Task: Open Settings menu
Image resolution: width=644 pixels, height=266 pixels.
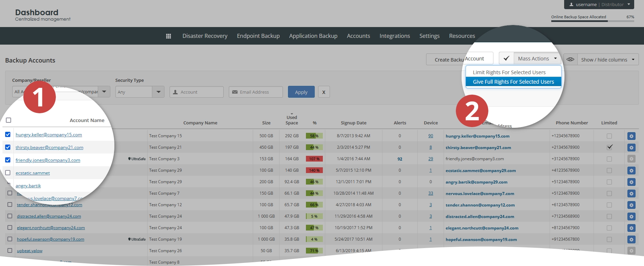Action: [429, 36]
